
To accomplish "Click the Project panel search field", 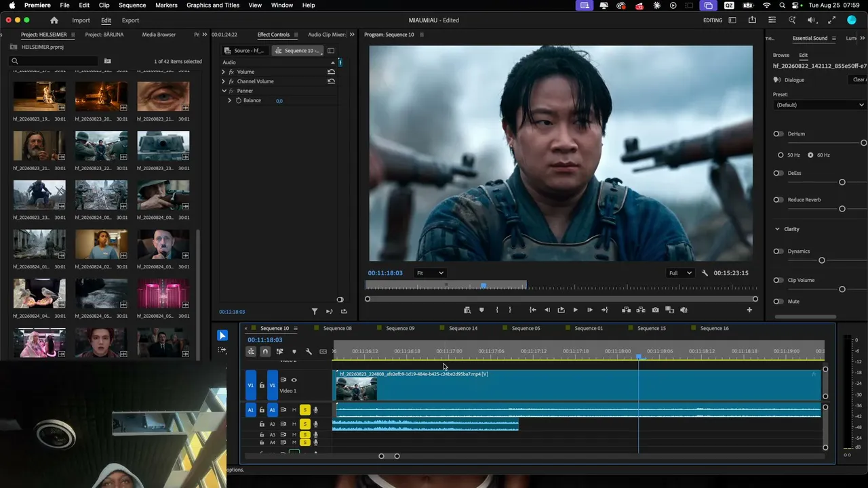I will click(54, 61).
